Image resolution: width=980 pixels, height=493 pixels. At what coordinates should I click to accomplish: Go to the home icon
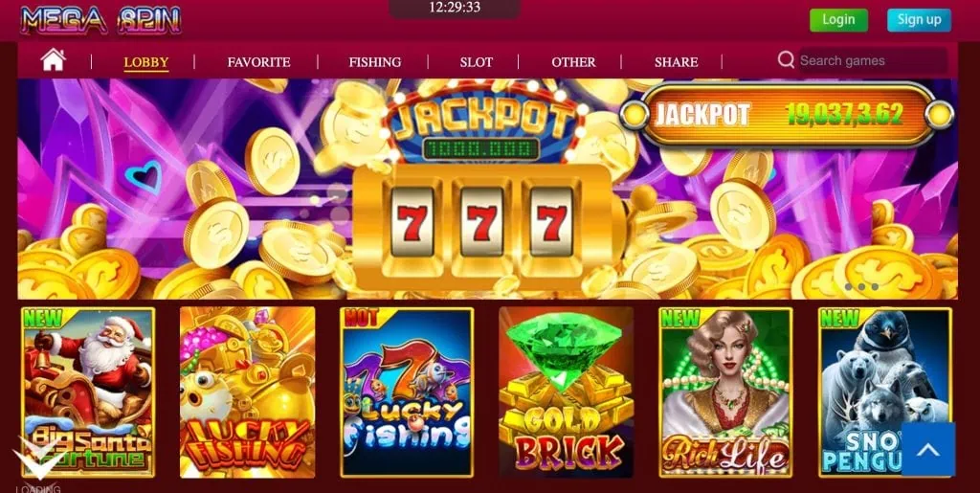[x=54, y=60]
